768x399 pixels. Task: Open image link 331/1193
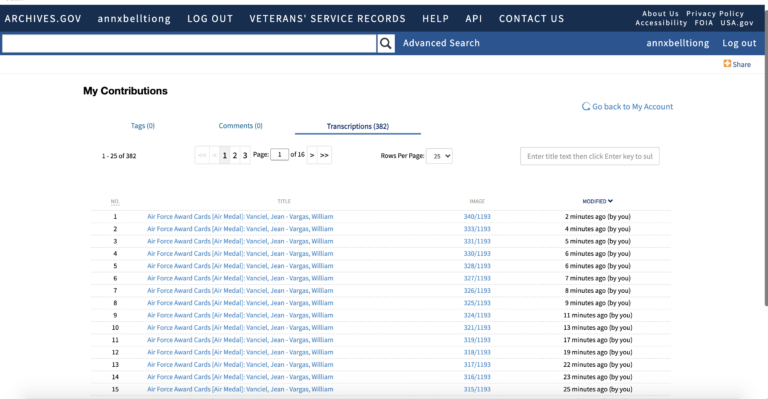[x=477, y=241]
